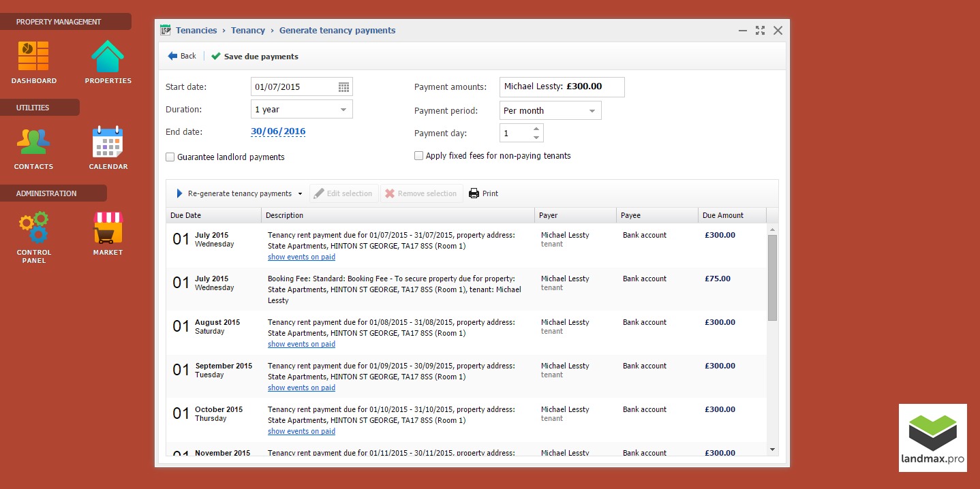Expand the Duration dropdown
The height and width of the screenshot is (489, 980).
coord(343,110)
